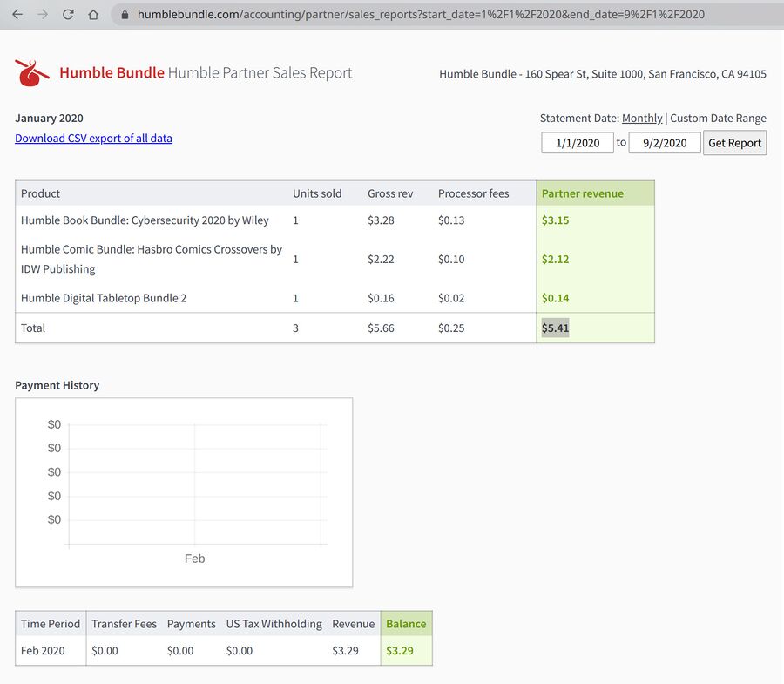Click the Total row label

click(33, 328)
